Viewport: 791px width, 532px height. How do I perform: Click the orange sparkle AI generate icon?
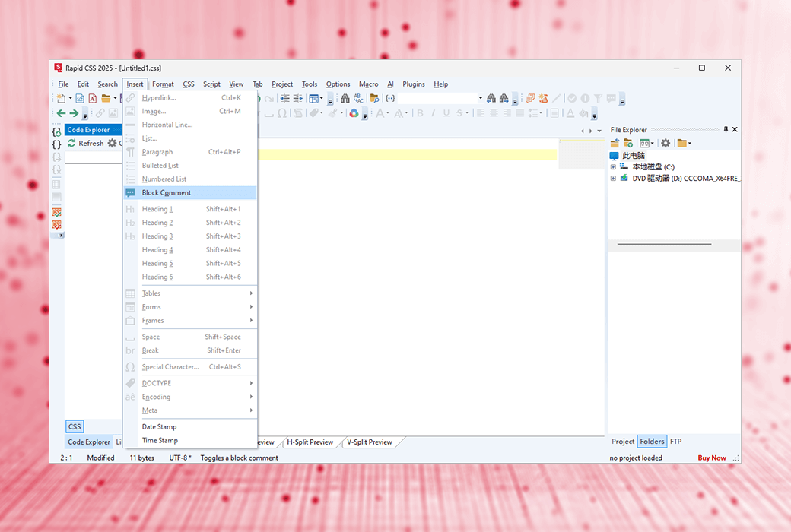pyautogui.click(x=543, y=98)
